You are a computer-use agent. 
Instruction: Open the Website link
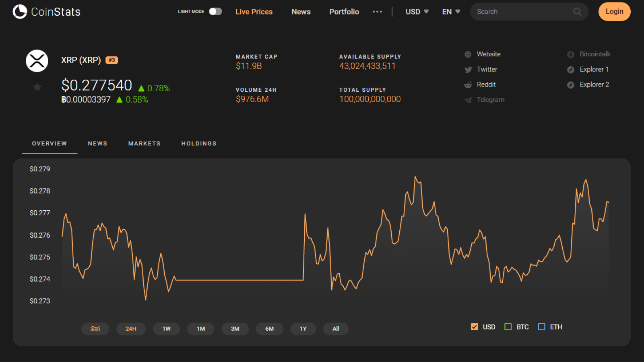[x=489, y=54]
